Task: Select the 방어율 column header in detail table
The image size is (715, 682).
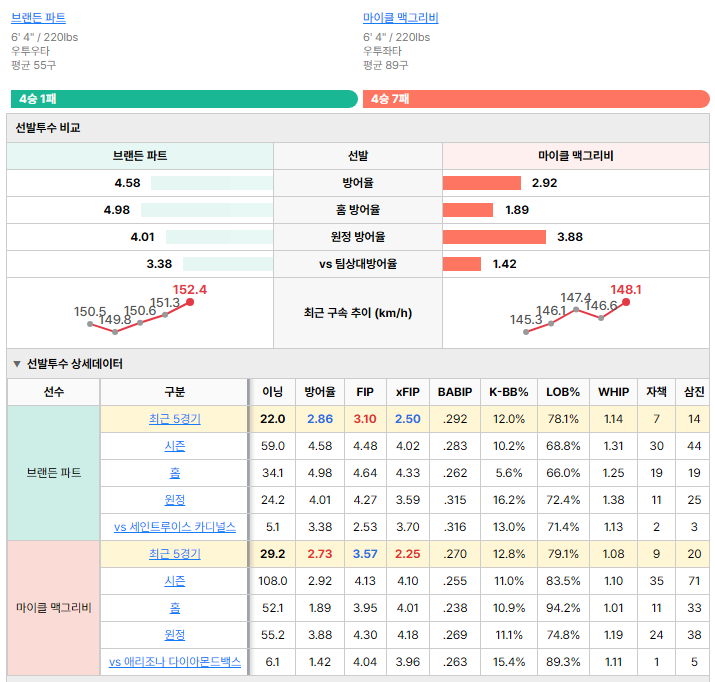Action: (x=320, y=392)
